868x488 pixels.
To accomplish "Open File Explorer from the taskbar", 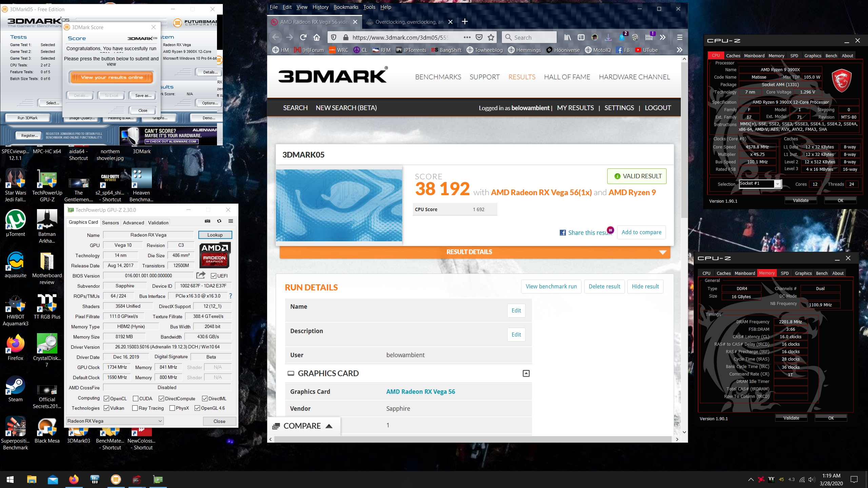I will click(x=32, y=480).
